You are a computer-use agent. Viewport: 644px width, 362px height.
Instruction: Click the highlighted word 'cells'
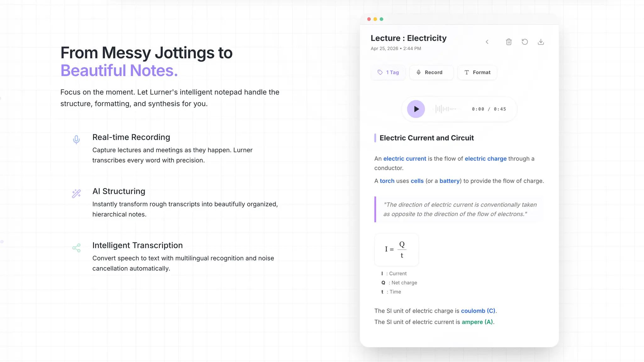pos(417,181)
